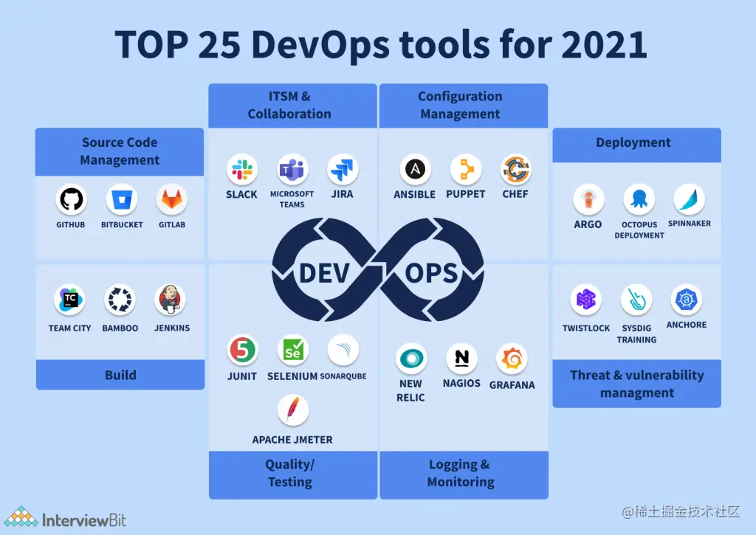Viewport: 756px width, 535px height.
Task: Click the Twistlock icon
Action: coord(585,300)
